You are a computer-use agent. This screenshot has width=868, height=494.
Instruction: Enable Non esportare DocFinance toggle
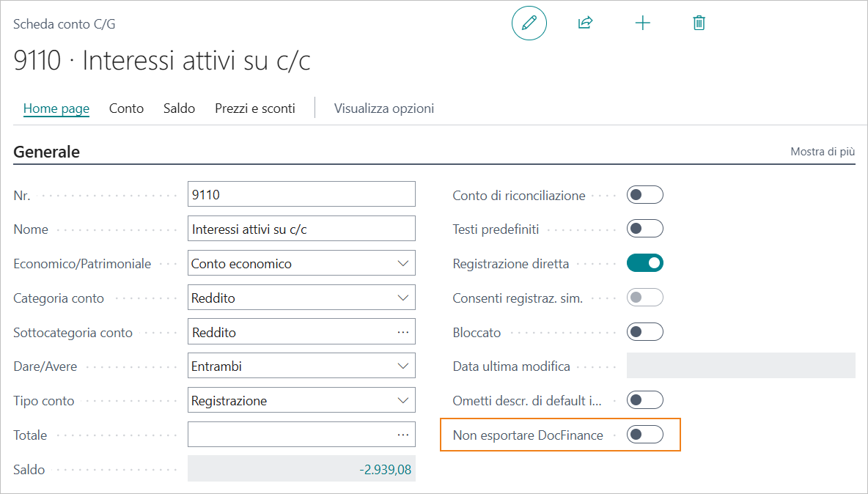(x=644, y=435)
